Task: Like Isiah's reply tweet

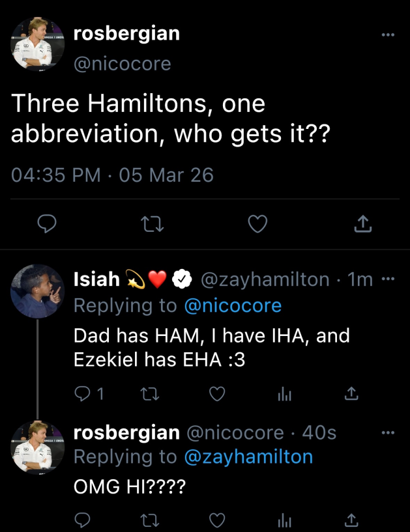Action: [218, 394]
